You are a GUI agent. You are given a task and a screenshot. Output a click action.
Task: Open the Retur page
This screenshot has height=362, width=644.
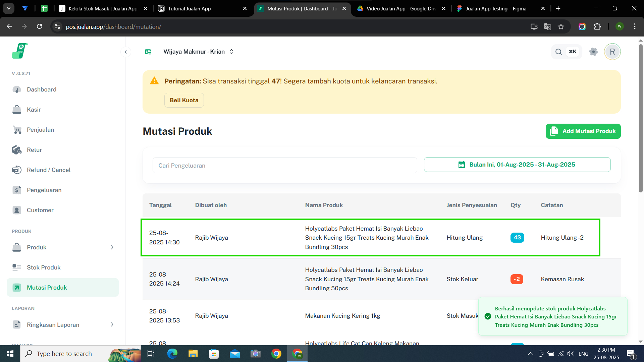[34, 150]
